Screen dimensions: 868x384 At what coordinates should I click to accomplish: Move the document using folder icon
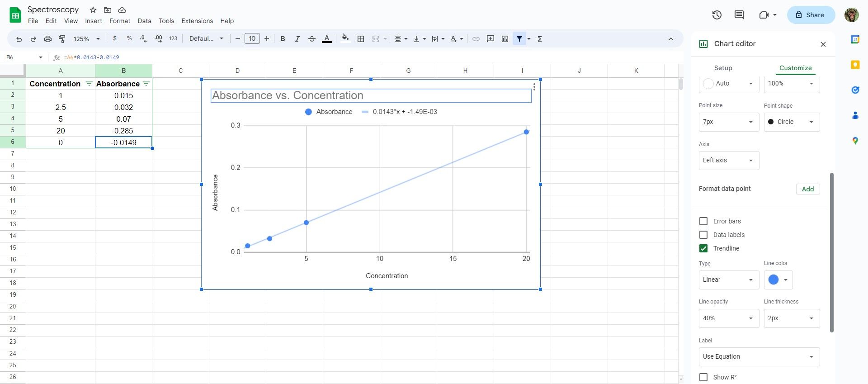point(108,10)
